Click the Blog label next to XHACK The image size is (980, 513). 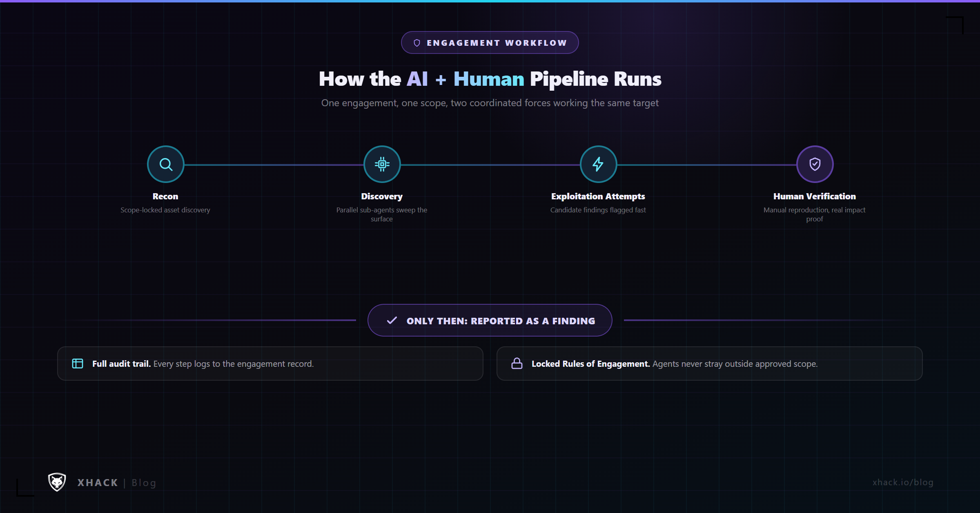coord(144,483)
